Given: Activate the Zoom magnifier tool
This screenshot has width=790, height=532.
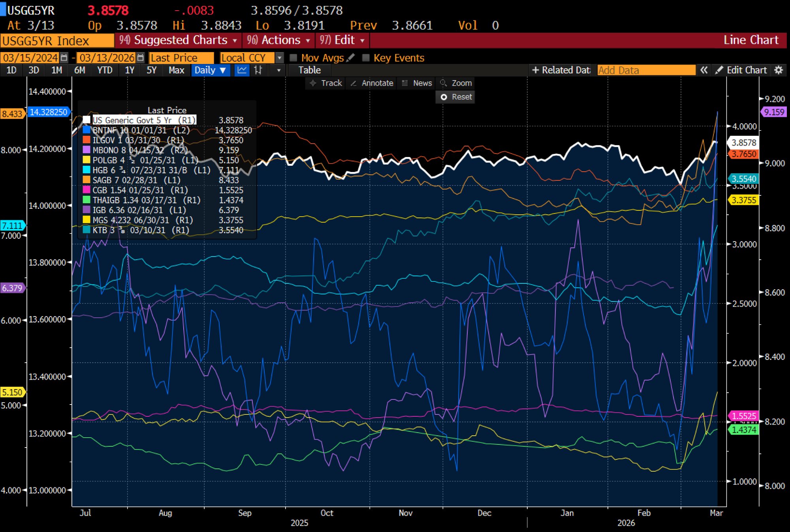Looking at the screenshot, I should [x=456, y=83].
